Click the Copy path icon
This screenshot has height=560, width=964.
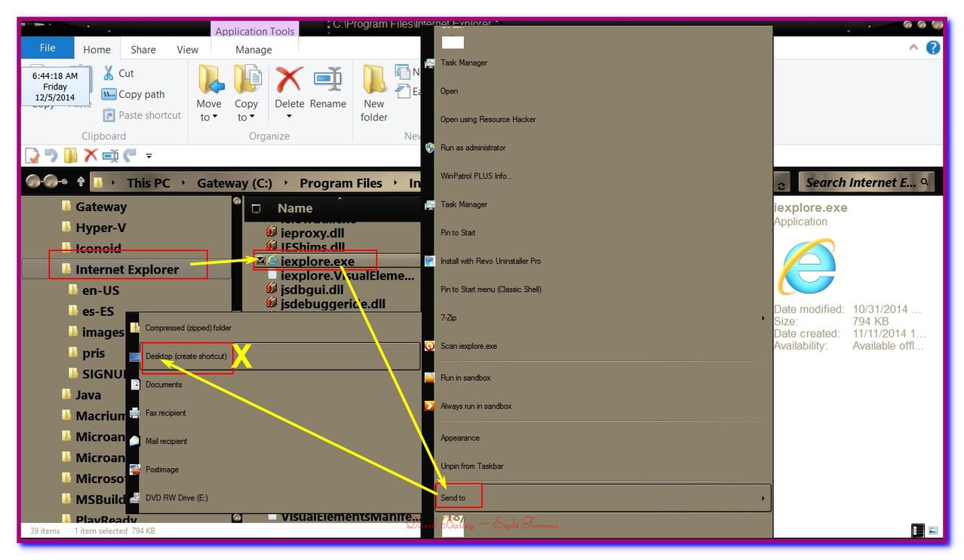point(109,94)
